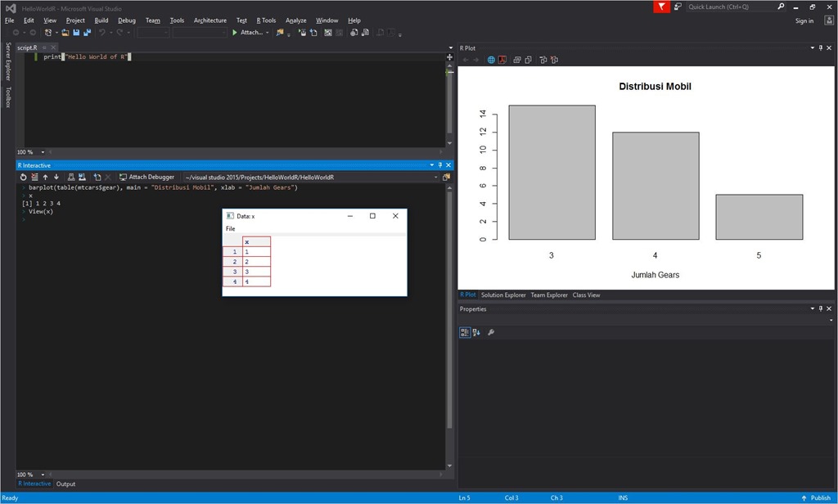Image resolution: width=838 pixels, height=504 pixels.
Task: Click the wrench icon in Properties panel
Action: click(491, 332)
